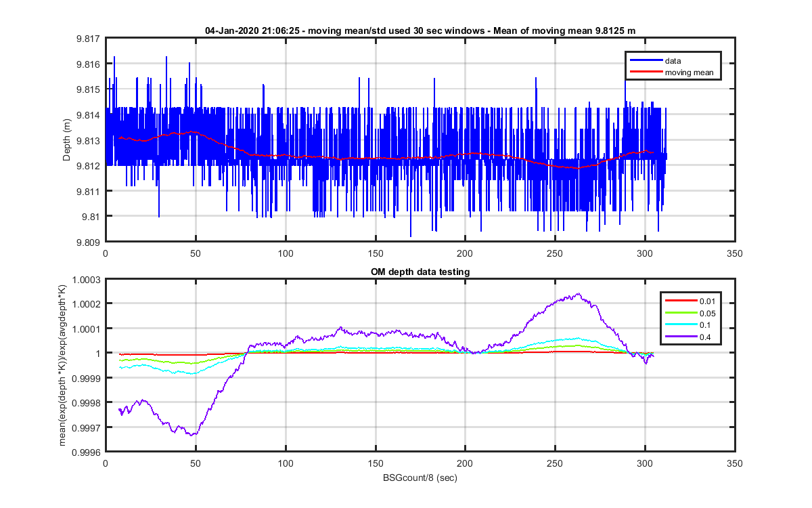The image size is (812, 508).
Task: Click the "350" x-tick of the depth plot
Action: (734, 253)
